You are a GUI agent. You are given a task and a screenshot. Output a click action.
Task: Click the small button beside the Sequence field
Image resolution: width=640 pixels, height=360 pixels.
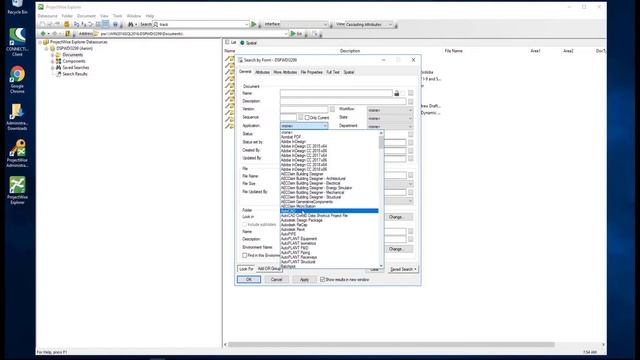tap(300, 118)
